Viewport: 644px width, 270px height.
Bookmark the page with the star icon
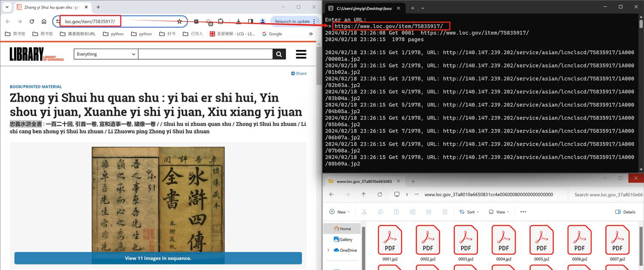click(x=179, y=21)
